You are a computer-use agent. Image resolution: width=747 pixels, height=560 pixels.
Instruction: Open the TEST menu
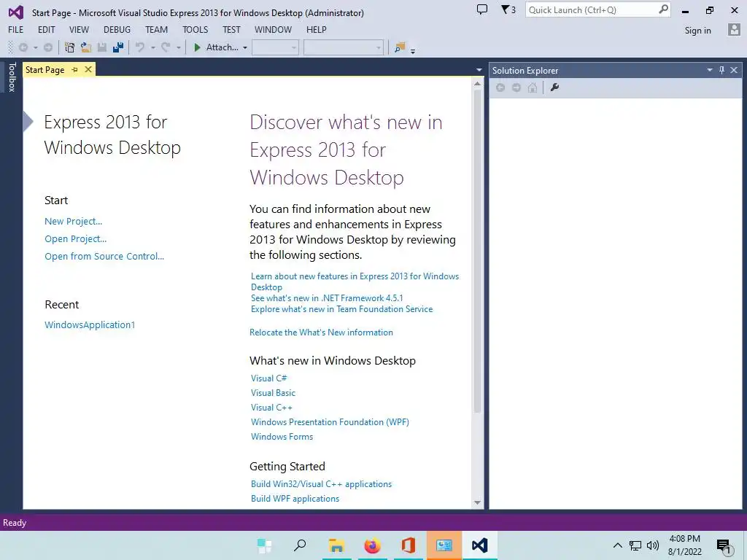coord(231,29)
